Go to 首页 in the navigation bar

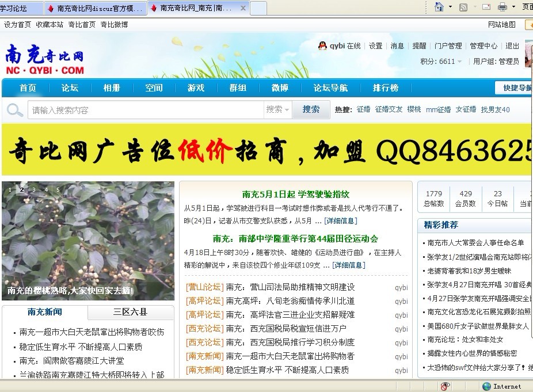[x=28, y=88]
